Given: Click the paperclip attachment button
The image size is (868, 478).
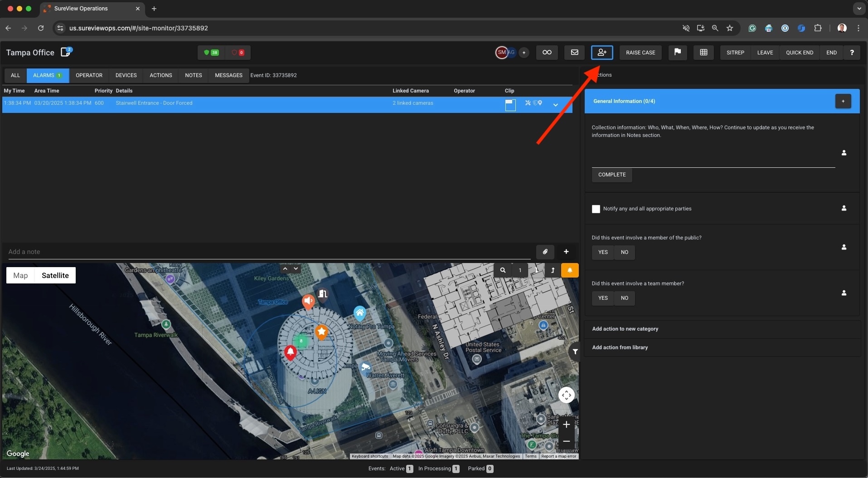Looking at the screenshot, I should [x=545, y=252].
